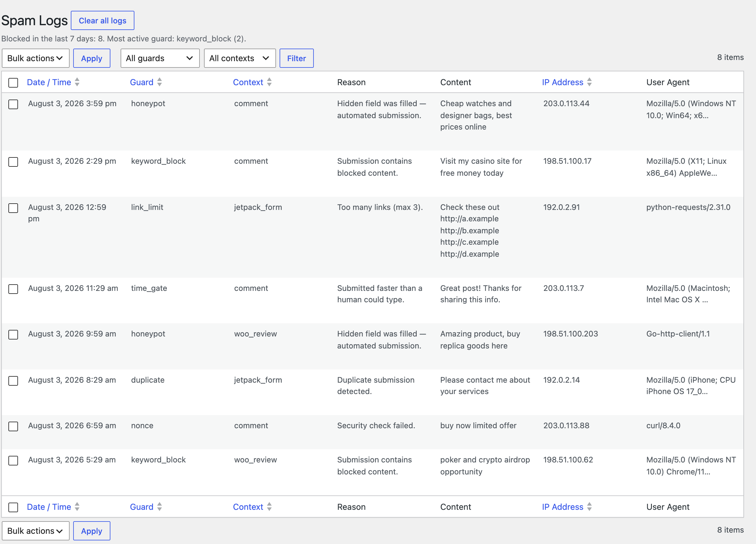Click the Go-http-client/1.1 user agent
Image resolution: width=756 pixels, height=544 pixels.
point(678,334)
